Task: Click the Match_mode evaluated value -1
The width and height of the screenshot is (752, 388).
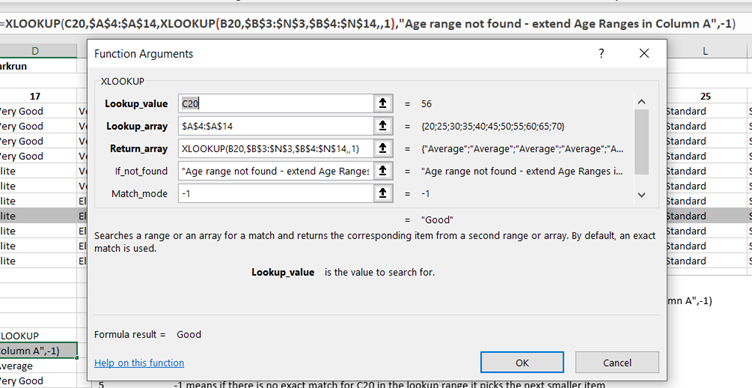Action: click(x=425, y=194)
